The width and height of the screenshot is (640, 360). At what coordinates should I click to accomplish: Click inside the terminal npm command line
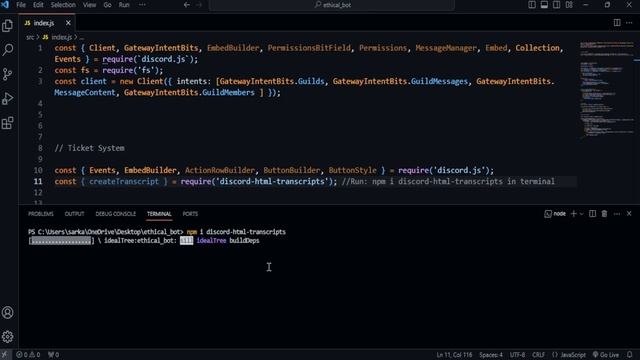click(157, 232)
